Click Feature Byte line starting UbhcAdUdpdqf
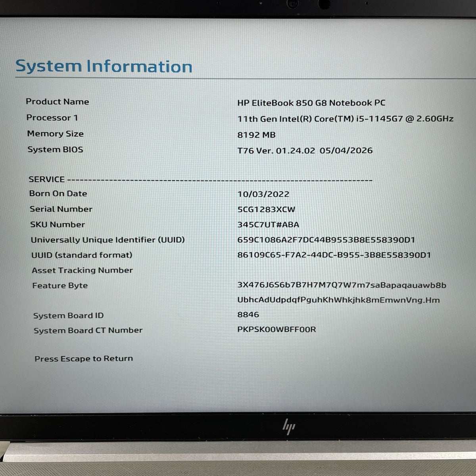Viewport: 476px width, 476px height. click(338, 300)
